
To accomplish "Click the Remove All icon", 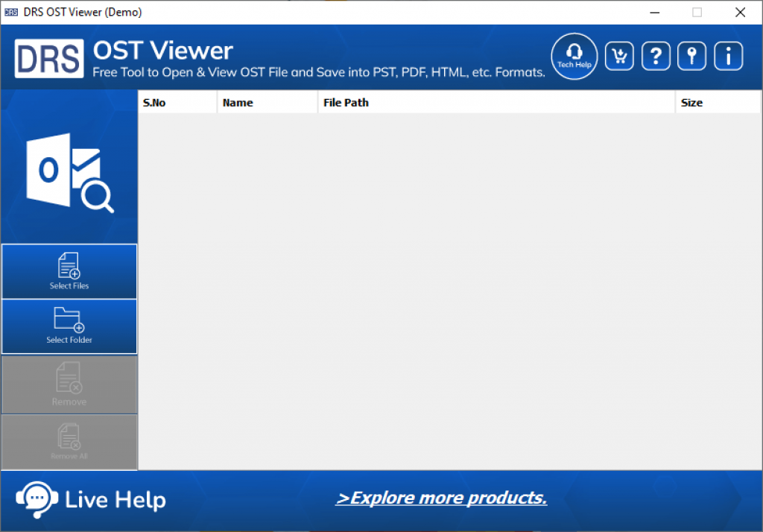I will [69, 440].
